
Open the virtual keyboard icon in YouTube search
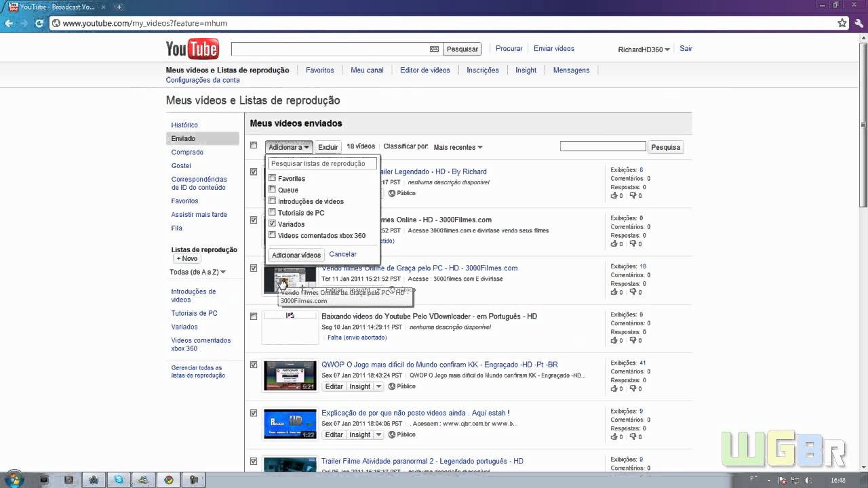[x=434, y=49]
